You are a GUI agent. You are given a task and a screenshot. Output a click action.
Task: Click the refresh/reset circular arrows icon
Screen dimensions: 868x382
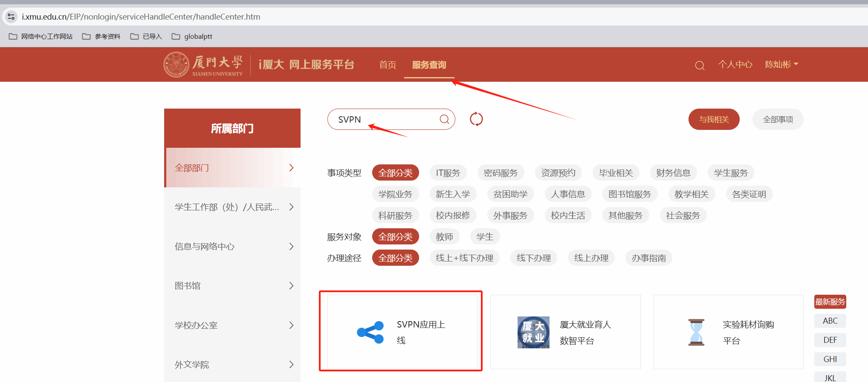point(476,119)
